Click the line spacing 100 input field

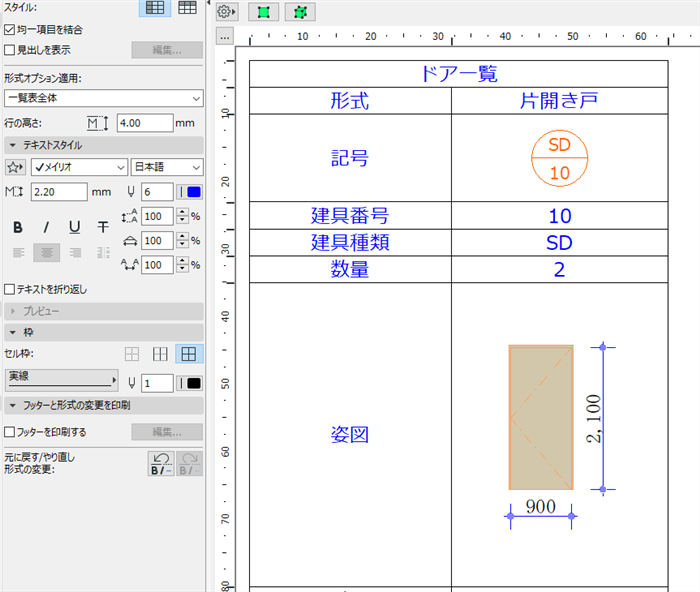click(157, 217)
